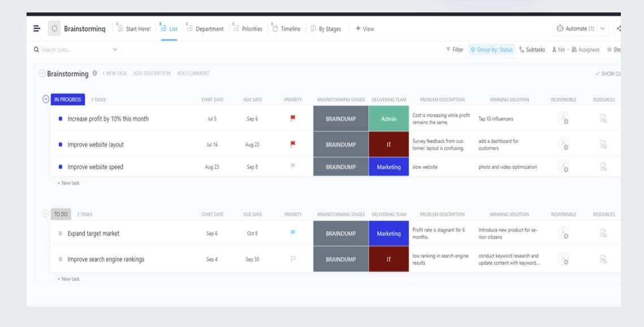Image resolution: width=644 pixels, height=327 pixels.
Task: Click the Filter button
Action: pos(455,50)
